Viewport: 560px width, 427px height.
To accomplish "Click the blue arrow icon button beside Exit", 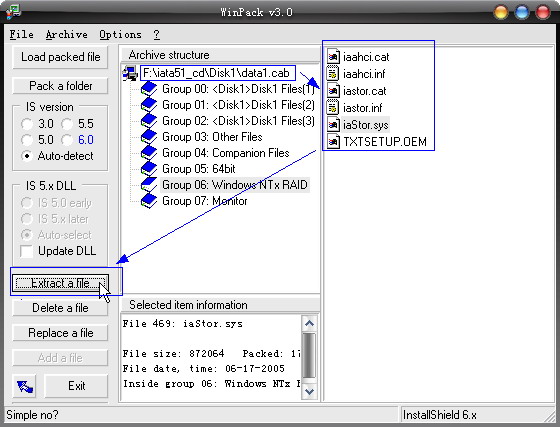I will 25,386.
